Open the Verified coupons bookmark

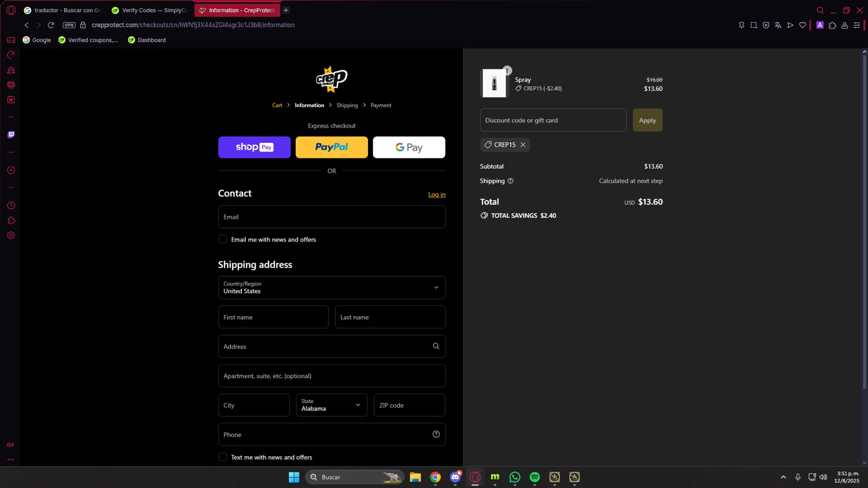[88, 40]
